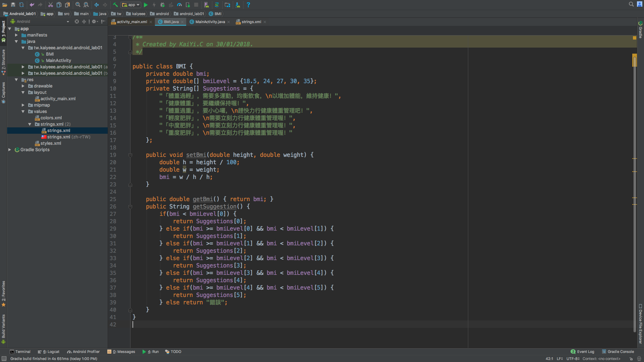Click the Replace toolbar icon
The height and width of the screenshot is (362, 644).
click(86, 5)
